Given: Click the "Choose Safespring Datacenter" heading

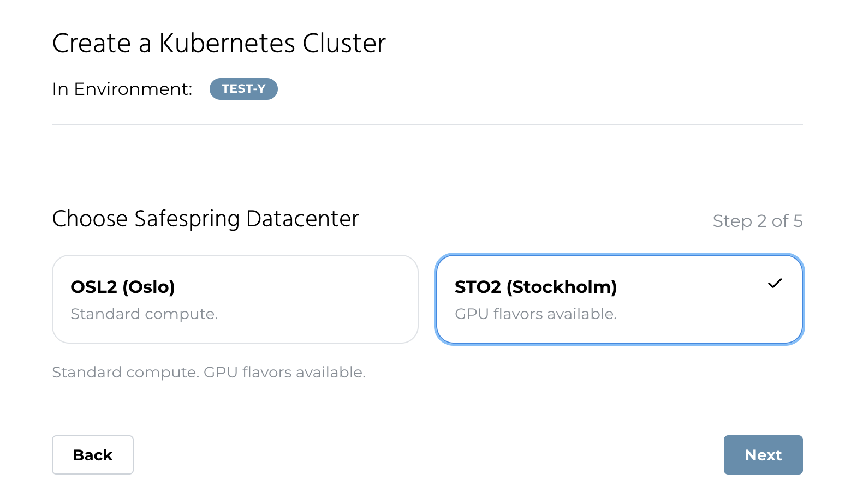Looking at the screenshot, I should click(x=205, y=219).
